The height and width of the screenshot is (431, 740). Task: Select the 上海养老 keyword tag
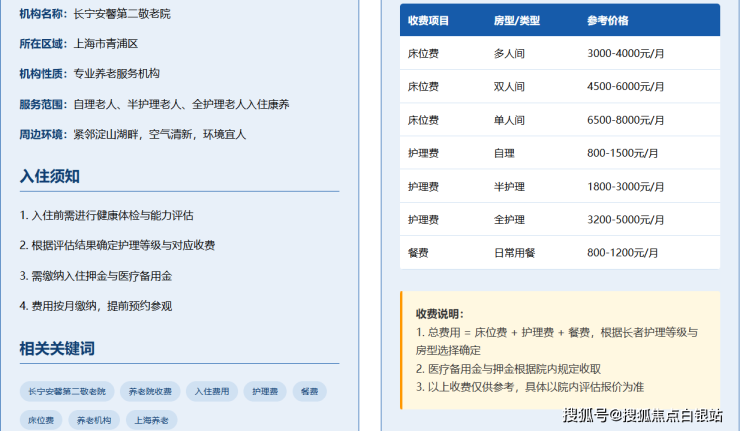point(151,420)
